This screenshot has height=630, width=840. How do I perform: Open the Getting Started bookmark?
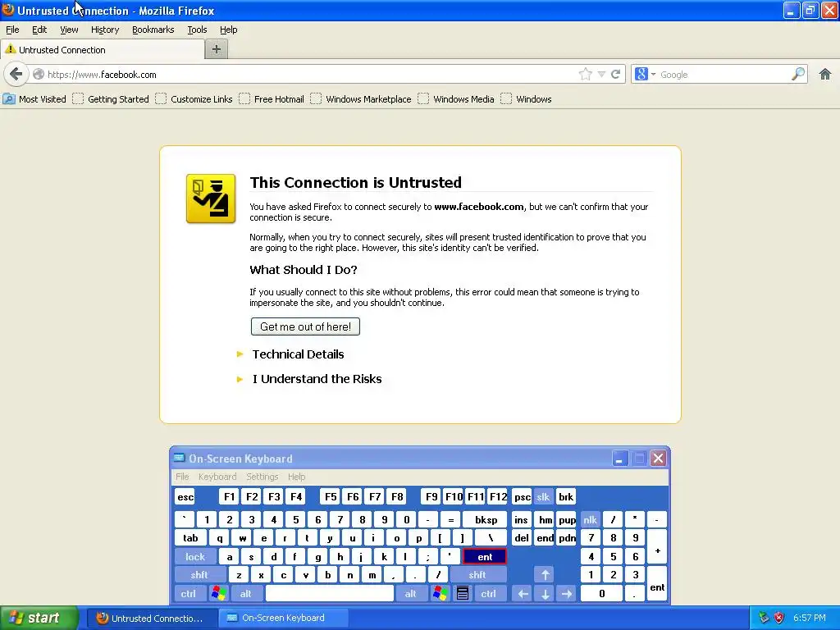(x=111, y=99)
